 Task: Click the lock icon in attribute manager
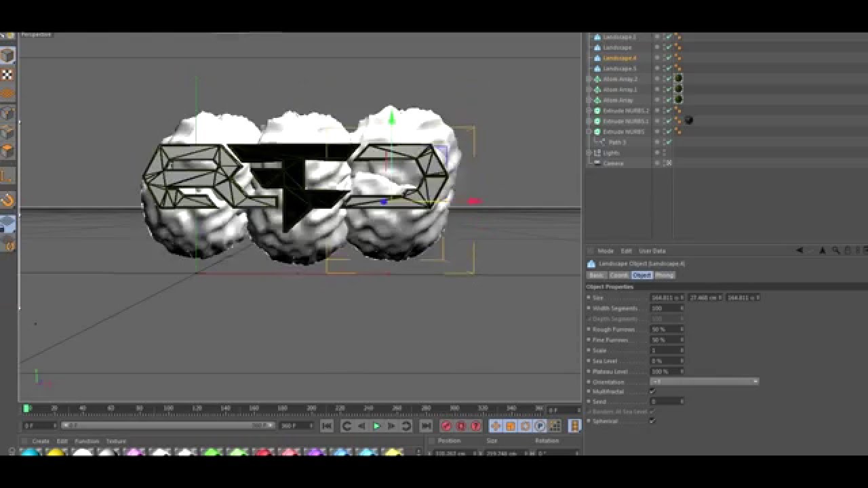(848, 251)
